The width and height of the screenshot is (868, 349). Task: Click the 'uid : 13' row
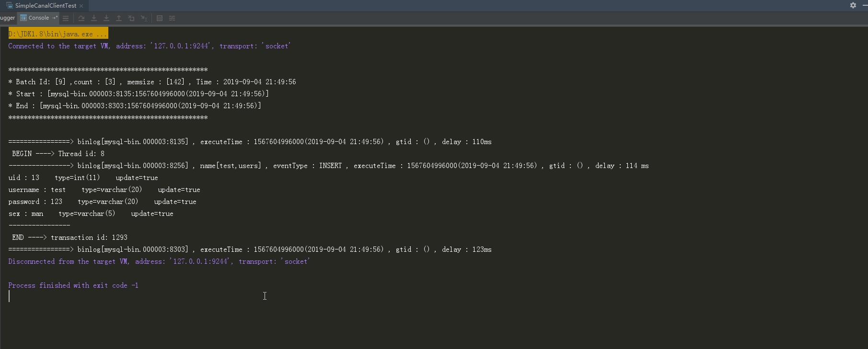83,178
